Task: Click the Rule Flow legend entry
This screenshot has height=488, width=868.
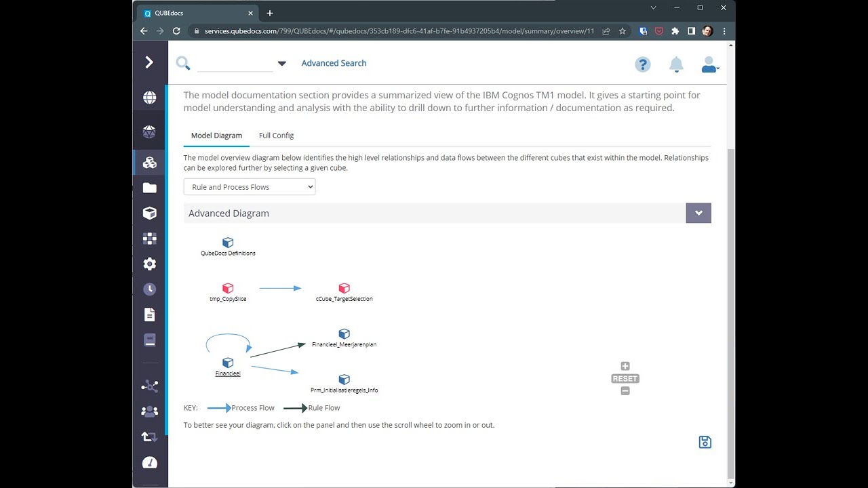Action: click(x=312, y=408)
